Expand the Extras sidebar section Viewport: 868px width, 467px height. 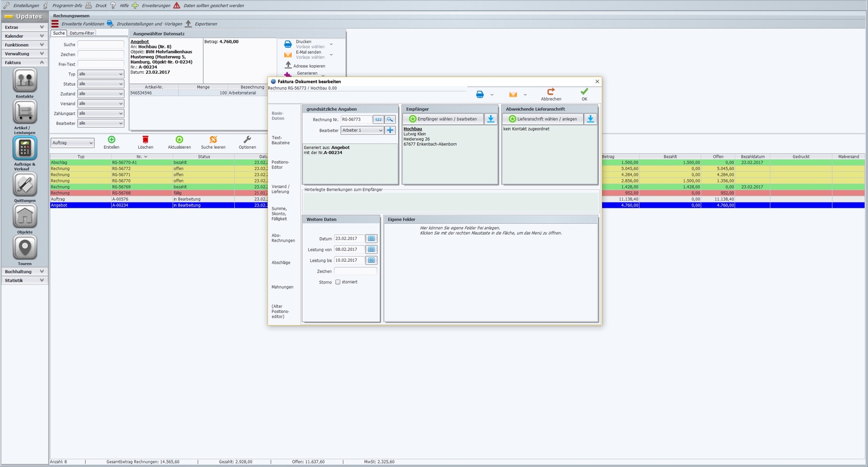point(24,27)
